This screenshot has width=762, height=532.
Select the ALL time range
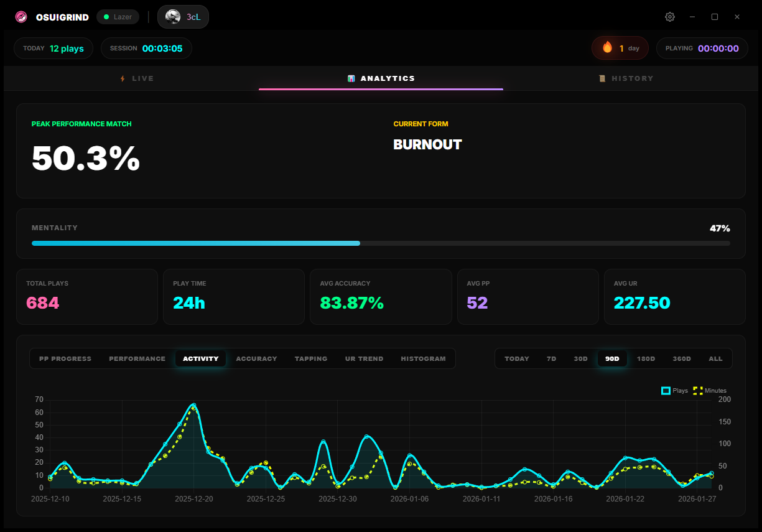715,358
